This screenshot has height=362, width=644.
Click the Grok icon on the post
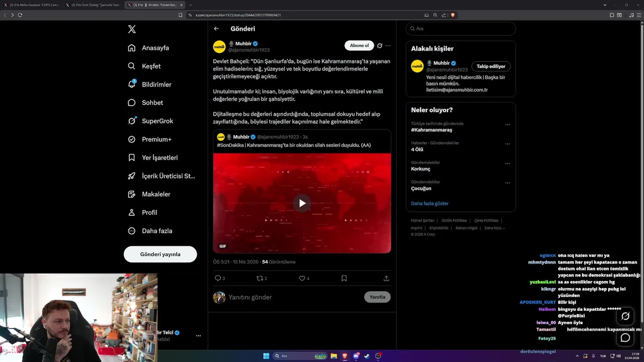[x=380, y=46]
